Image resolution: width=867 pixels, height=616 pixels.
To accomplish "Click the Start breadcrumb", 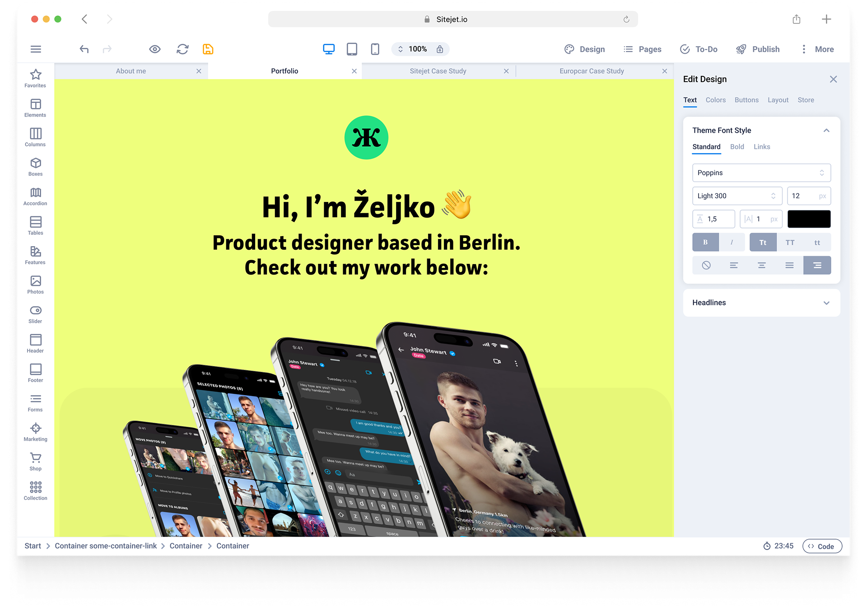I will [x=33, y=546].
